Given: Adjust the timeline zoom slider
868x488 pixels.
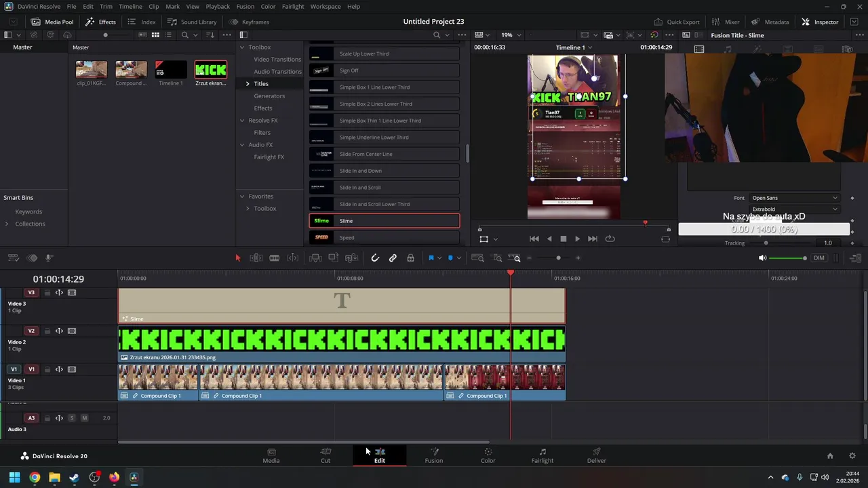Looking at the screenshot, I should 558,258.
